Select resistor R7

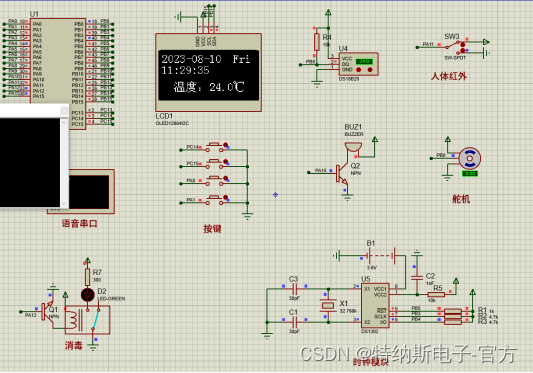coord(87,277)
